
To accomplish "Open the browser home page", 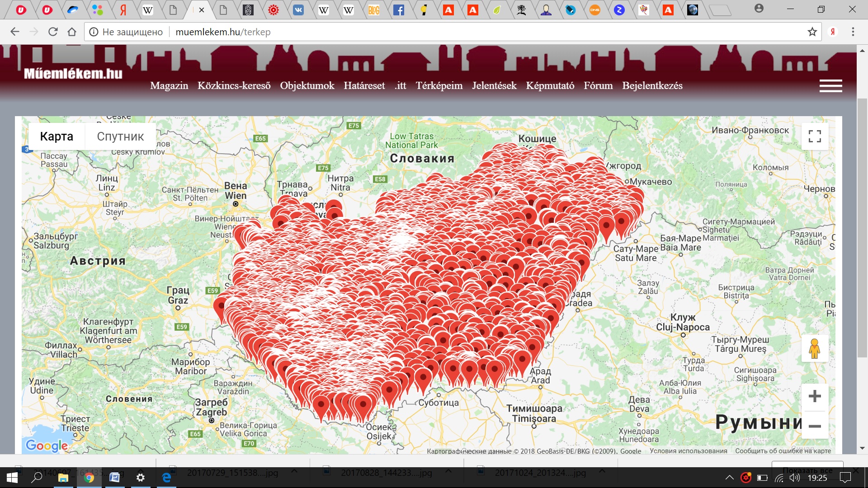I will (x=72, y=32).
